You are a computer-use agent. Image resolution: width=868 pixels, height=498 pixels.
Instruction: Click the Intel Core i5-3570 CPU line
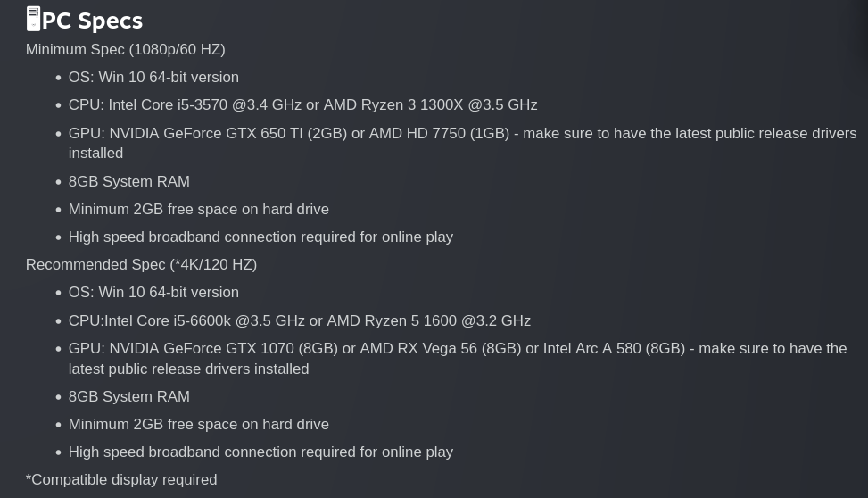coord(302,104)
